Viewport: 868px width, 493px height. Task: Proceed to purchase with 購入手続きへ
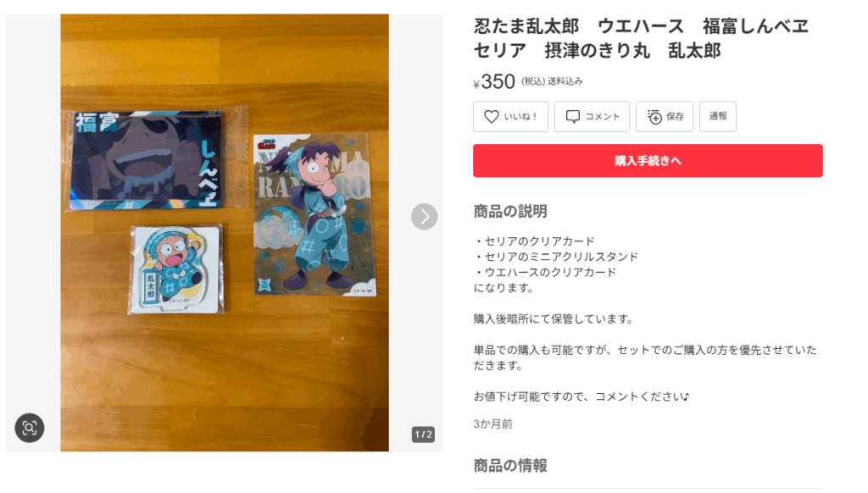[648, 161]
